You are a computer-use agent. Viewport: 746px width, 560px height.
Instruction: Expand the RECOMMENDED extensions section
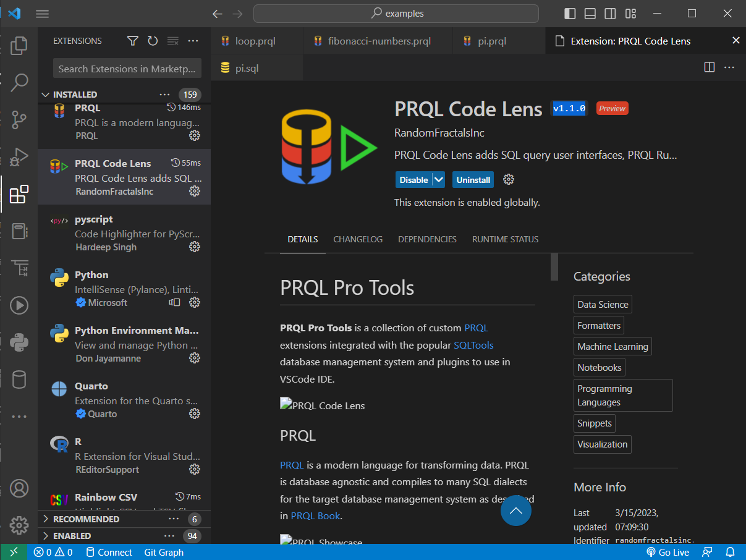tap(45, 519)
